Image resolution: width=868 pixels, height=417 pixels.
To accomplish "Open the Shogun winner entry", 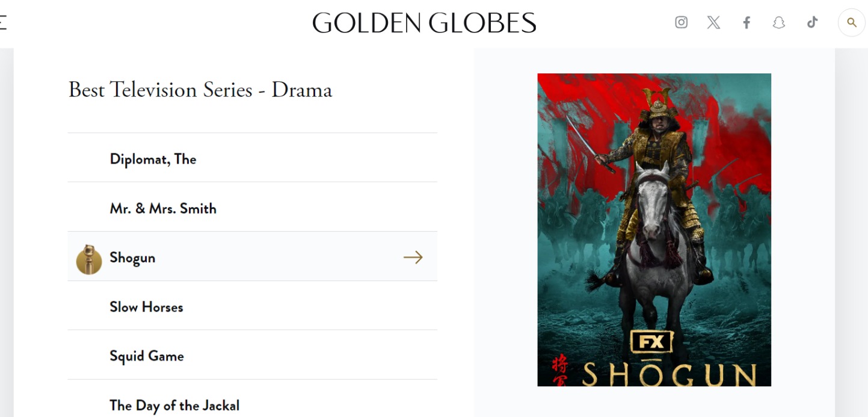I will (x=252, y=256).
